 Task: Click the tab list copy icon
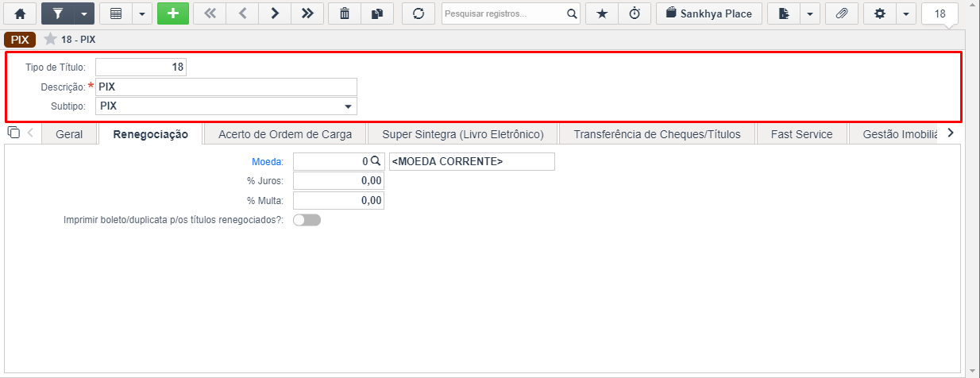[13, 132]
